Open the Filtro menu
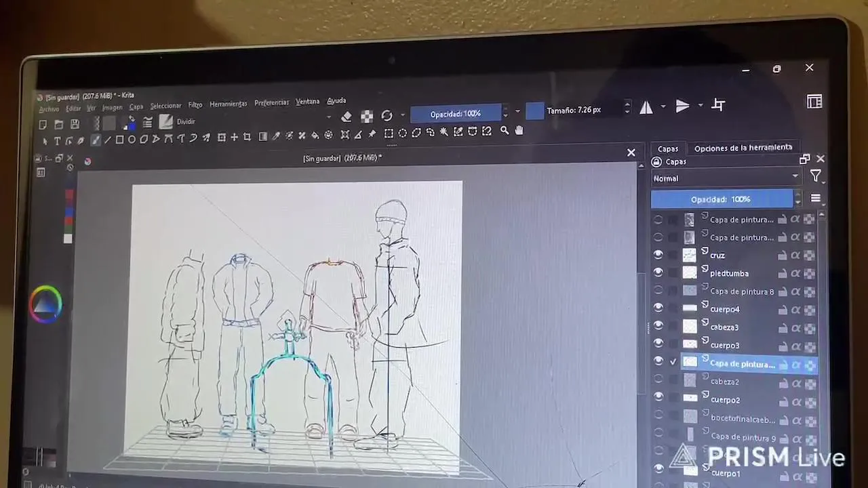 pyautogui.click(x=195, y=105)
